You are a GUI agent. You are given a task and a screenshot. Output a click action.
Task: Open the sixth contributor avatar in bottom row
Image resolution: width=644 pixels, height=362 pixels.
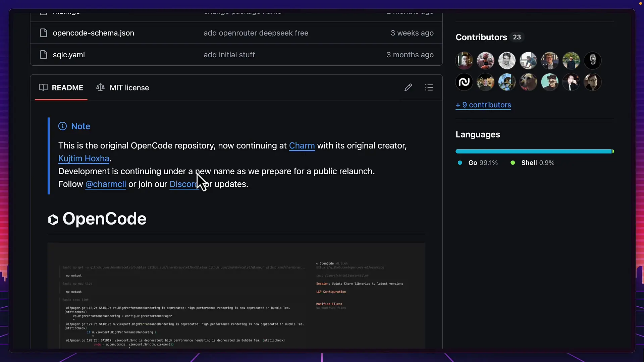(x=571, y=82)
